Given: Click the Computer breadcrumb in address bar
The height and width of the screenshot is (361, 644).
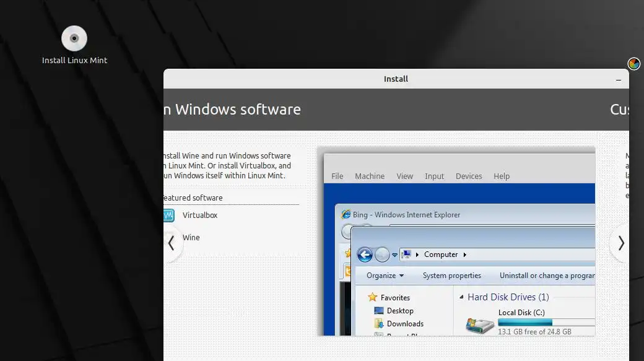Looking at the screenshot, I should 441,254.
